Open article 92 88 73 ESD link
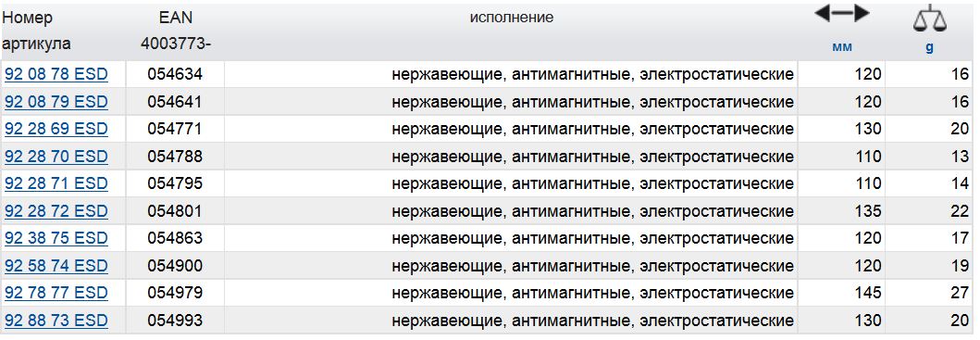The height and width of the screenshot is (340, 980). [x=56, y=321]
